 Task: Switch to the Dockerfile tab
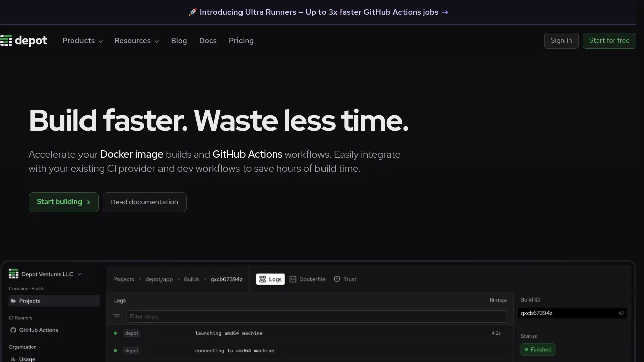pos(307,279)
